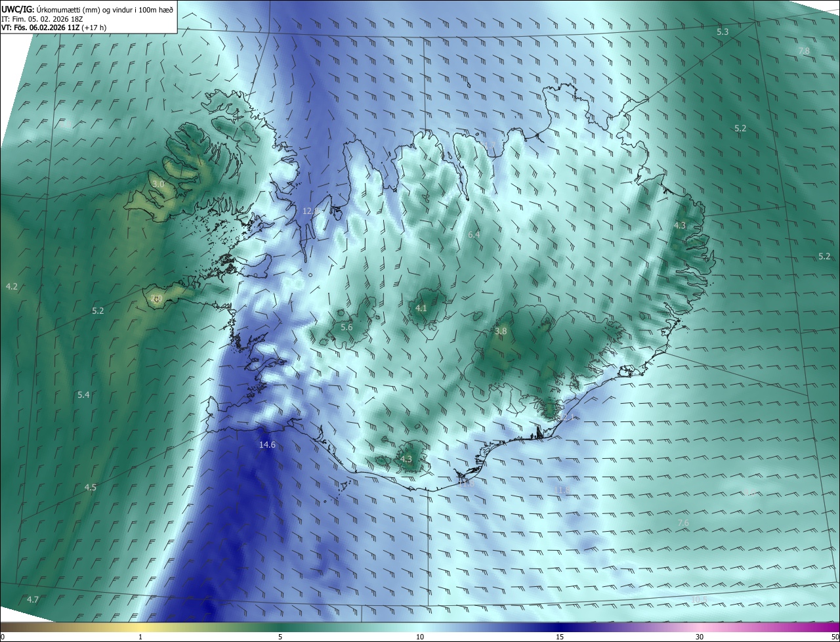Select the 12.8 value label on the map

(310, 211)
